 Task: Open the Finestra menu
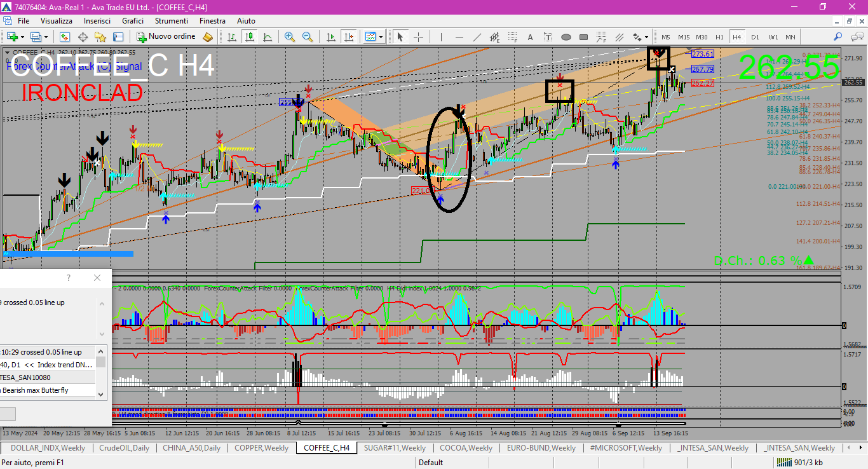212,21
